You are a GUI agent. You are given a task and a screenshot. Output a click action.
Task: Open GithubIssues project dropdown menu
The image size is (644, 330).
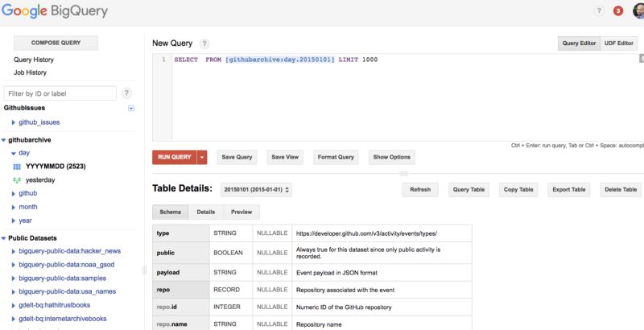(x=131, y=109)
